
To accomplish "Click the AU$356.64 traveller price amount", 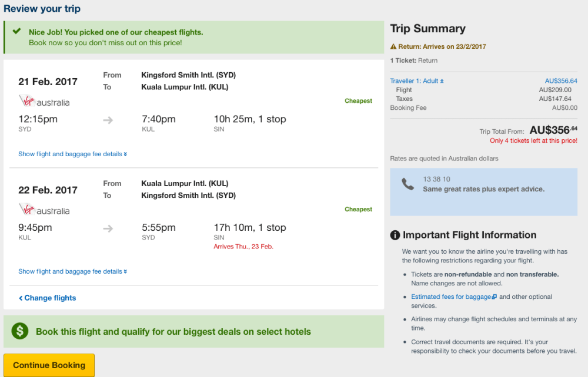I will click(x=561, y=81).
